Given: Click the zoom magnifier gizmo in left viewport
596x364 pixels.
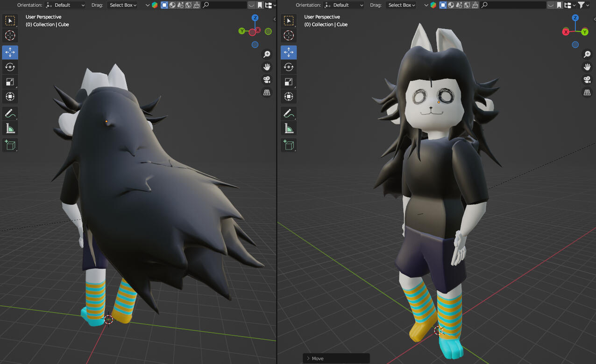Looking at the screenshot, I should click(267, 55).
